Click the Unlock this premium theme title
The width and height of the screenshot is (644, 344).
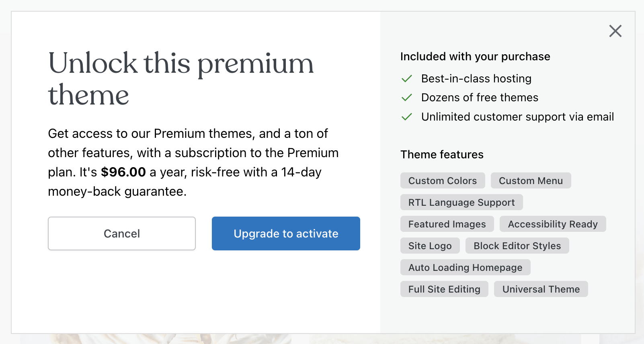click(180, 79)
